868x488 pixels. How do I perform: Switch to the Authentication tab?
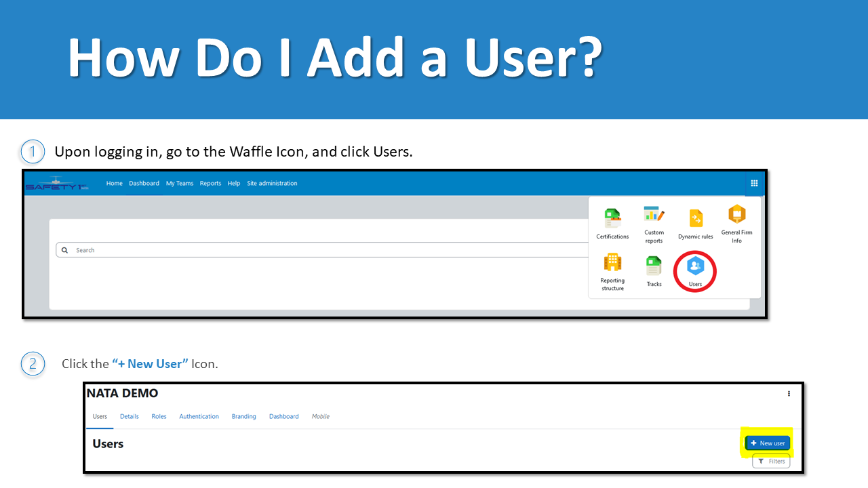(199, 416)
